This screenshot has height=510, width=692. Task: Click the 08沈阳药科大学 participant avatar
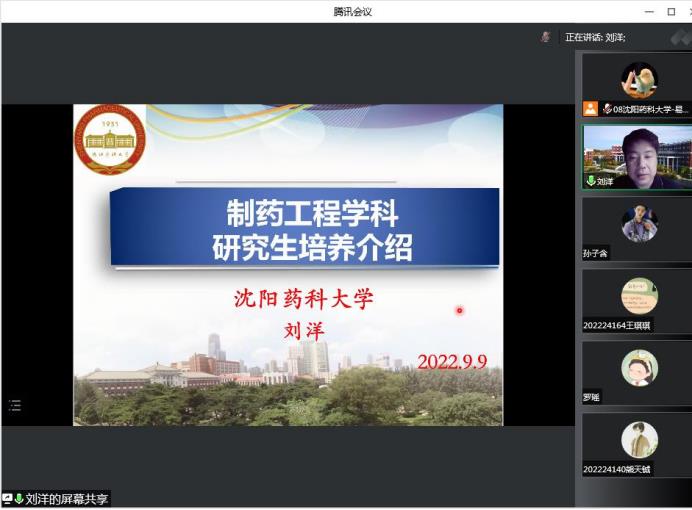(x=638, y=78)
